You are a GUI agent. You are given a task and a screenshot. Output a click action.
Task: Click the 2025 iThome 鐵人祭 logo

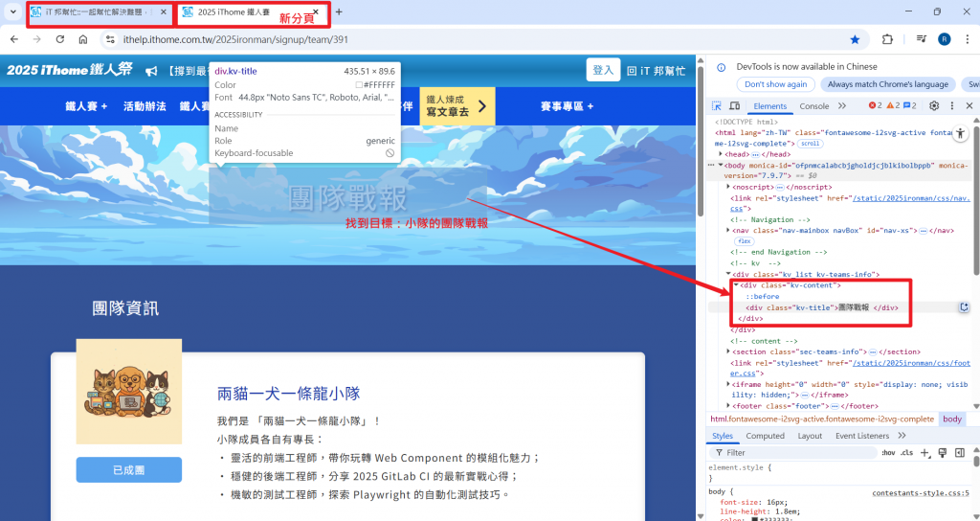pos(70,70)
